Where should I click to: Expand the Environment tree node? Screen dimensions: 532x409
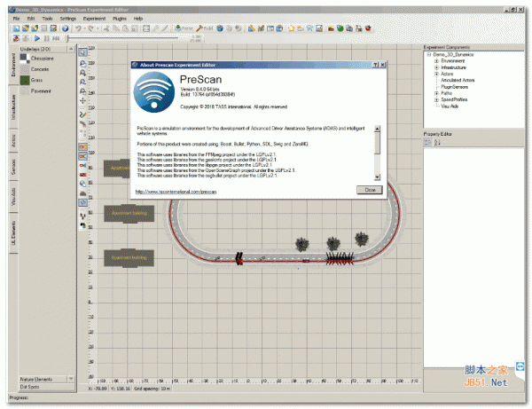pos(434,60)
